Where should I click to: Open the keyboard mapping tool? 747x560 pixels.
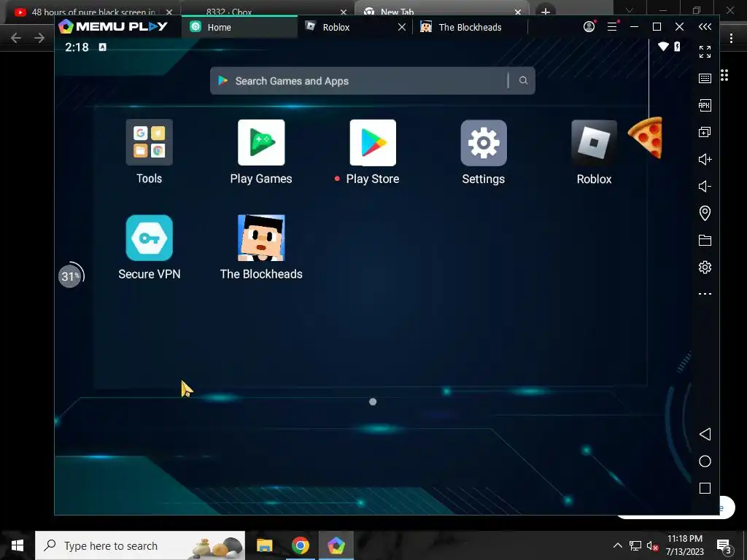[x=705, y=78]
